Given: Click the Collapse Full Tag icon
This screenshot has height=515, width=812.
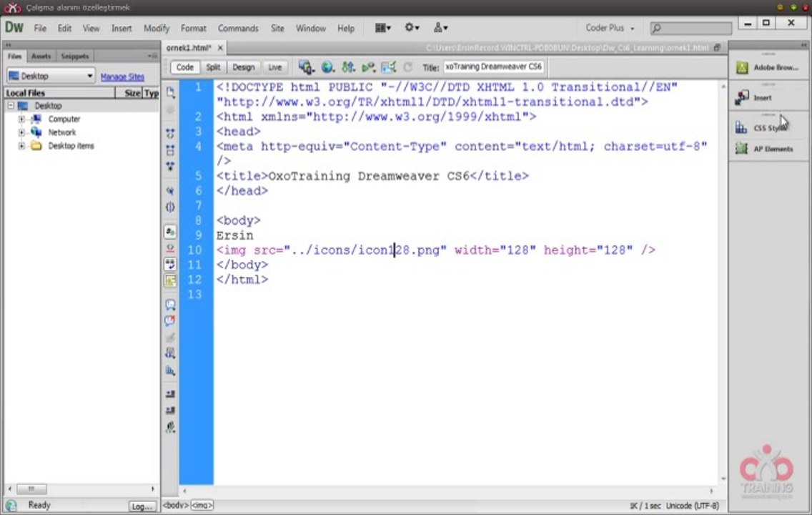Looking at the screenshot, I should [x=170, y=134].
